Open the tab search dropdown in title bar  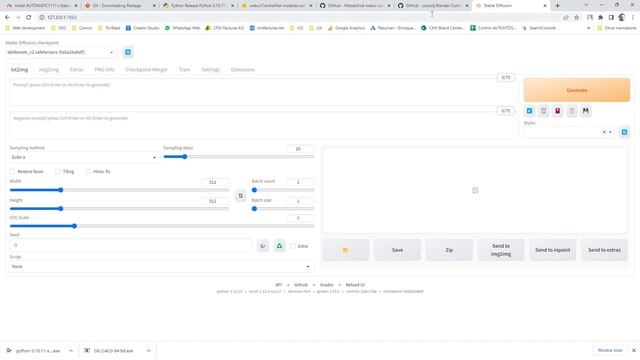pyautogui.click(x=586, y=5)
